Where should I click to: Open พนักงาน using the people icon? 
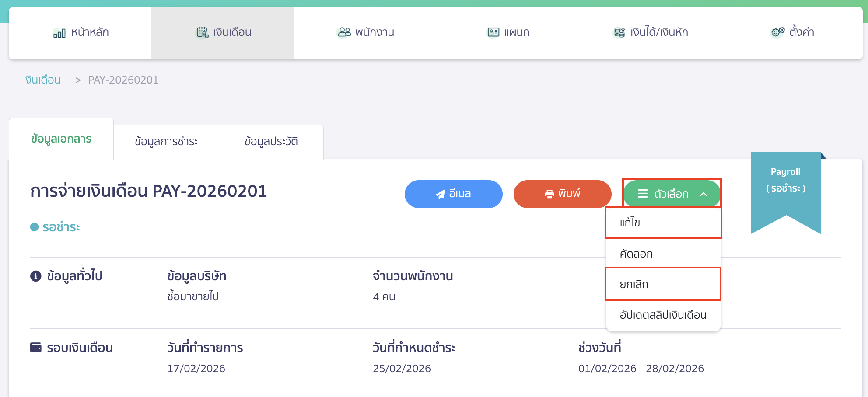(x=344, y=31)
